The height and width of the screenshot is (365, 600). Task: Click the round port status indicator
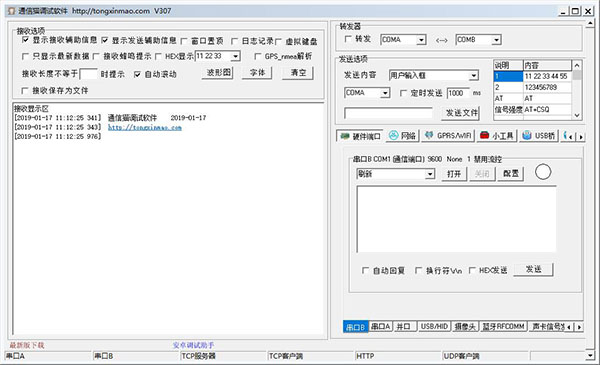543,172
